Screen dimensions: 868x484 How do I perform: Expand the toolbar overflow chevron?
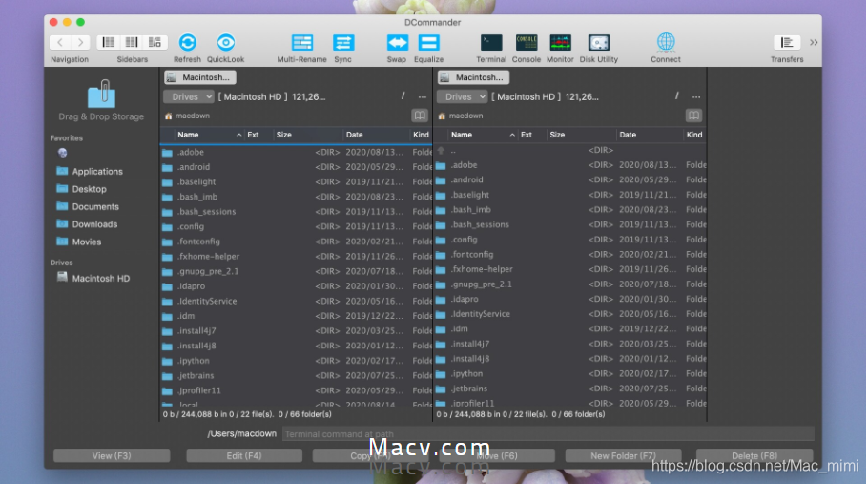(x=814, y=43)
